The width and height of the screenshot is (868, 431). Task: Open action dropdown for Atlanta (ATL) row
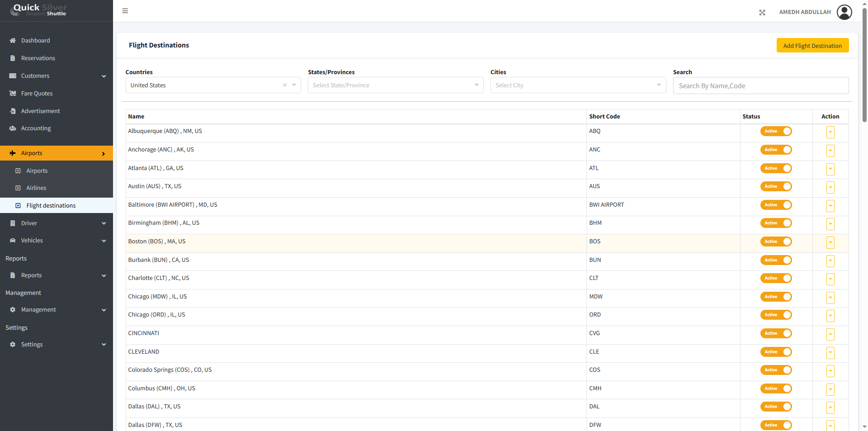point(830,169)
